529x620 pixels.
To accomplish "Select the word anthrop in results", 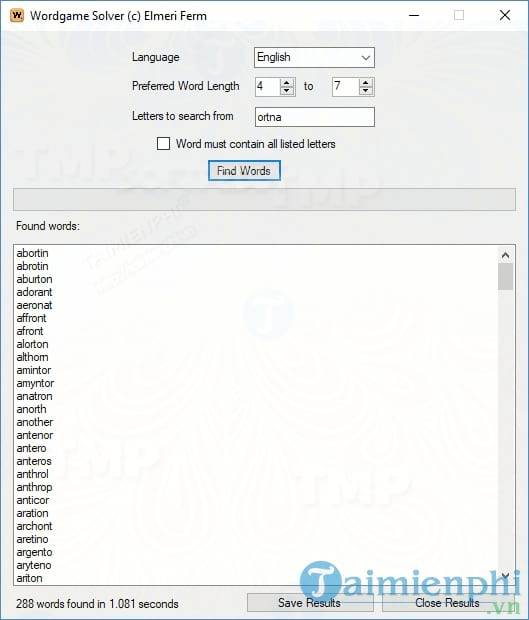I will pyautogui.click(x=34, y=487).
